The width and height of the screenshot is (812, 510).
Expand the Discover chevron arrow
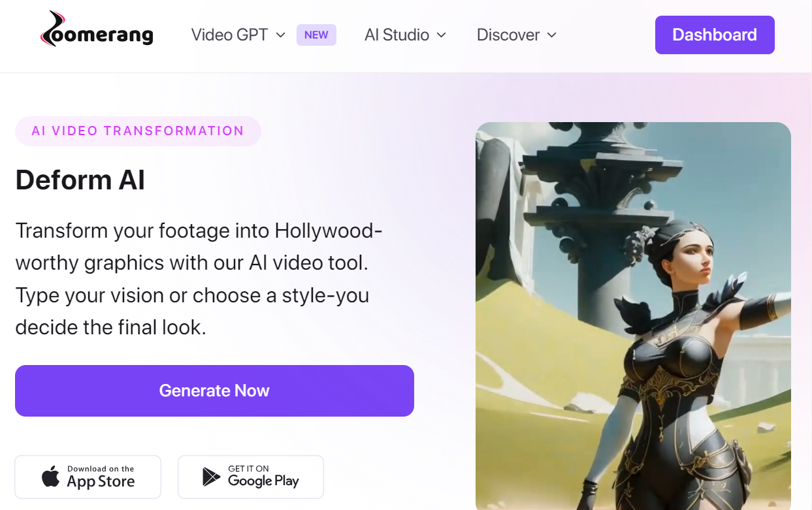pos(552,35)
